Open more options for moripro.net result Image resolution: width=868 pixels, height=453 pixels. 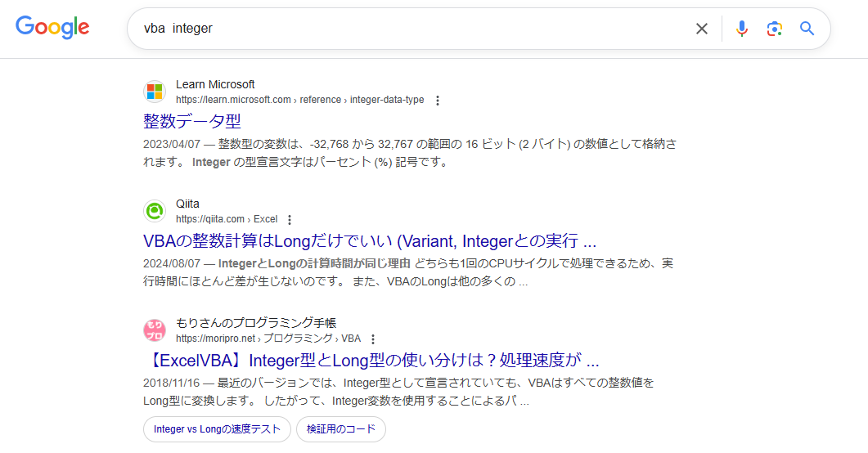tap(373, 339)
